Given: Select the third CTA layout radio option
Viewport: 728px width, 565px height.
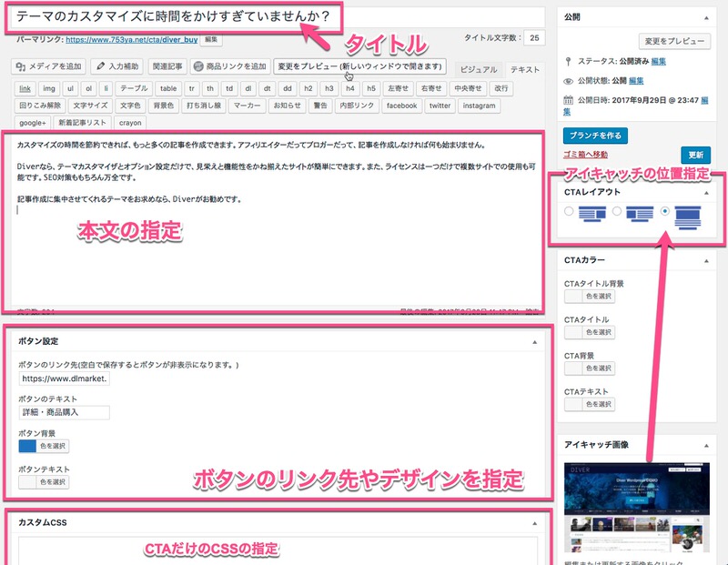Looking at the screenshot, I should coord(665,211).
